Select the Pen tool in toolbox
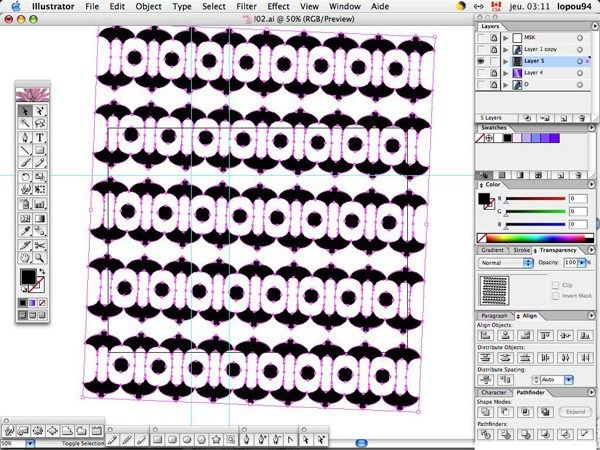 click(25, 137)
